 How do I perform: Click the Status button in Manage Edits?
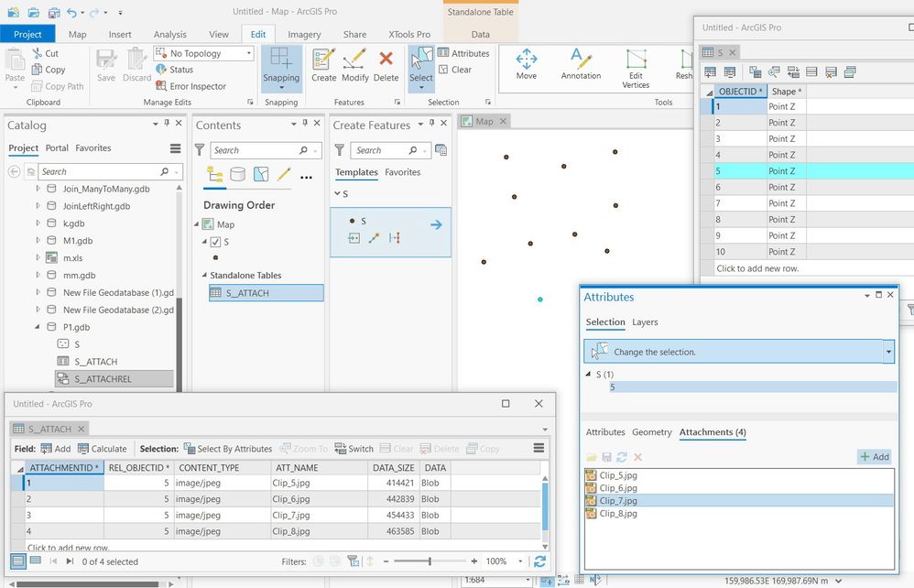point(174,70)
